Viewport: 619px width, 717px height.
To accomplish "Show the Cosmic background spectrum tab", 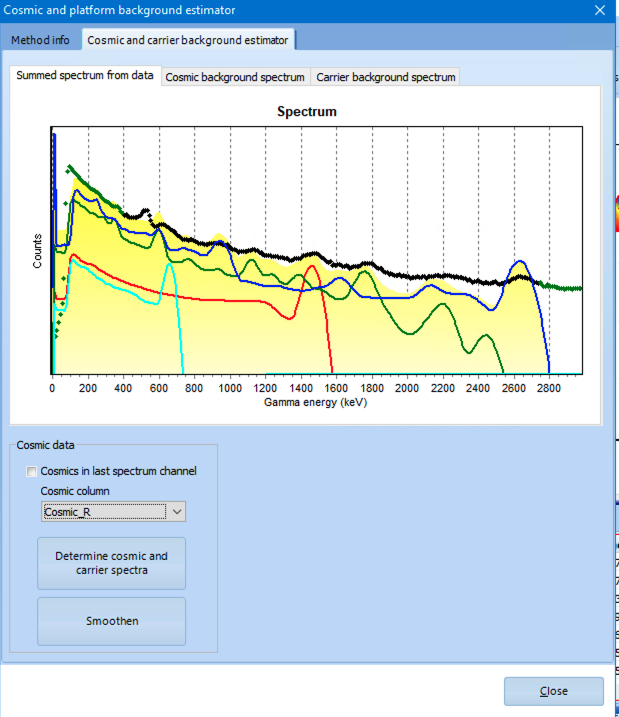I will tap(235, 77).
